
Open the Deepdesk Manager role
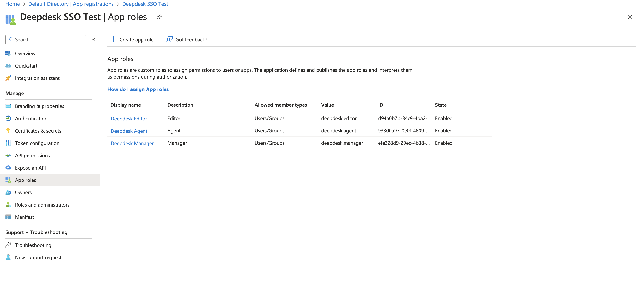(x=132, y=143)
